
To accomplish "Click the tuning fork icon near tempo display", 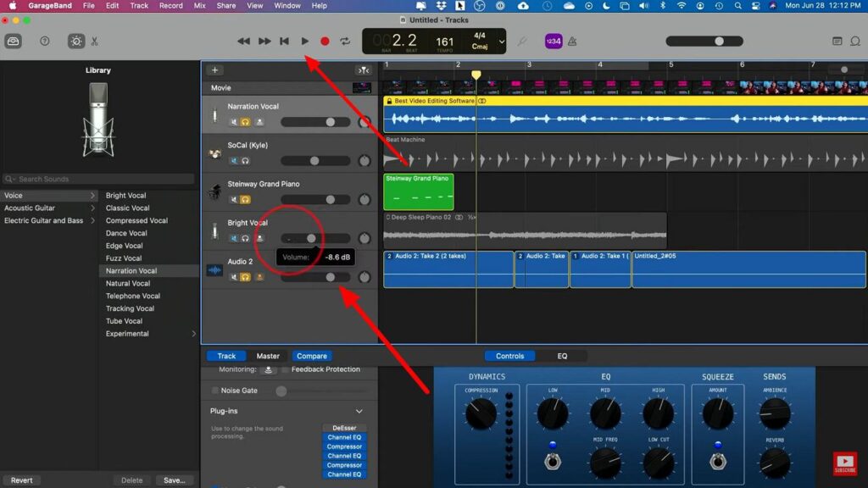I will point(522,41).
